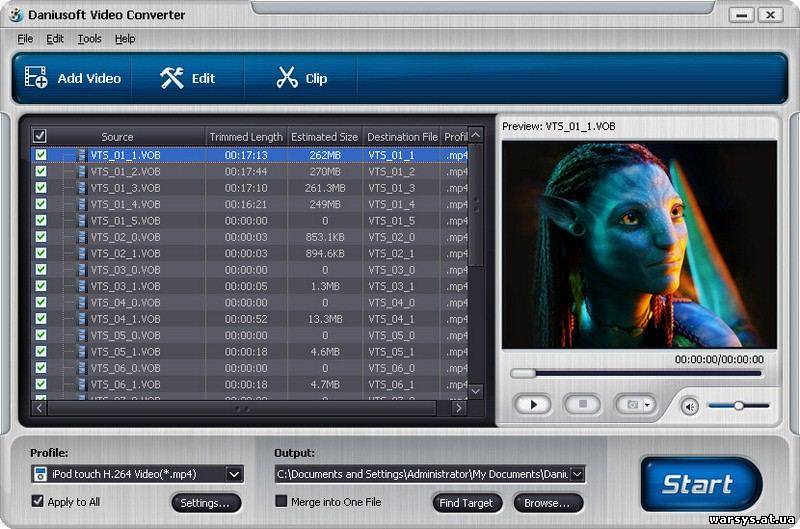
Task: Click the Find Target button
Action: (x=466, y=503)
